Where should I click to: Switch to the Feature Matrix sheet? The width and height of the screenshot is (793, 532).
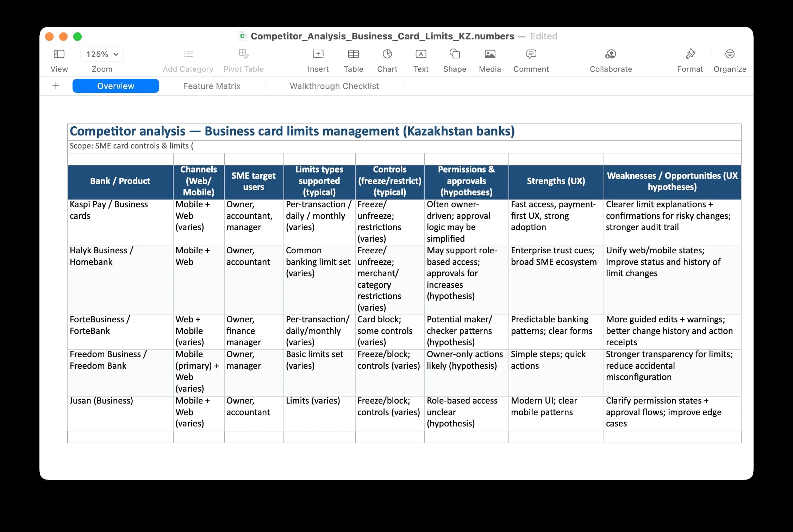point(212,86)
